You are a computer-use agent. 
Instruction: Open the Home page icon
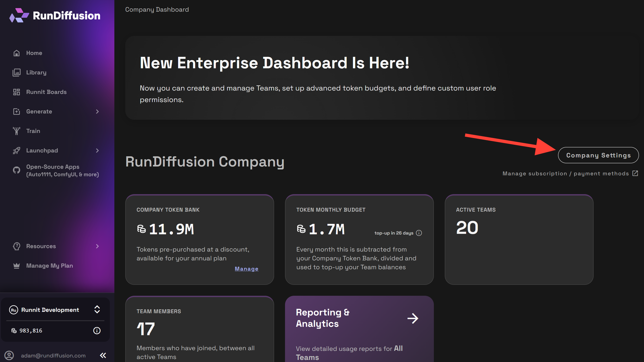click(17, 53)
